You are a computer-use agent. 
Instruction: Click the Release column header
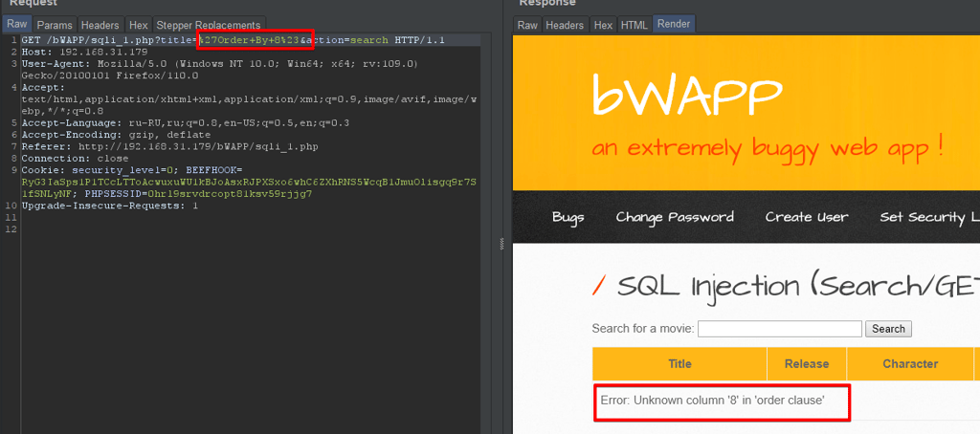[807, 364]
